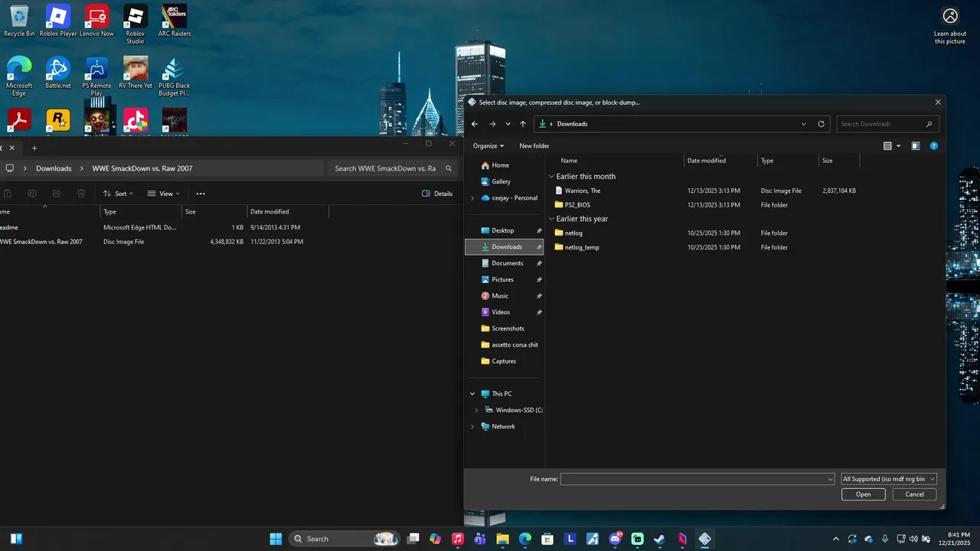The image size is (980, 551).
Task: Select the PUBG Black Budget desktop shortcut
Action: click(x=175, y=77)
